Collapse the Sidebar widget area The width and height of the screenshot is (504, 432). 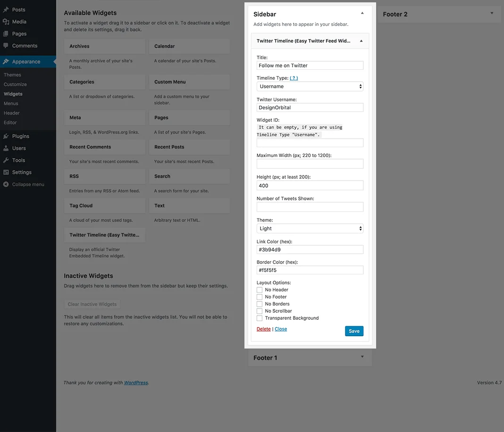[x=362, y=14]
